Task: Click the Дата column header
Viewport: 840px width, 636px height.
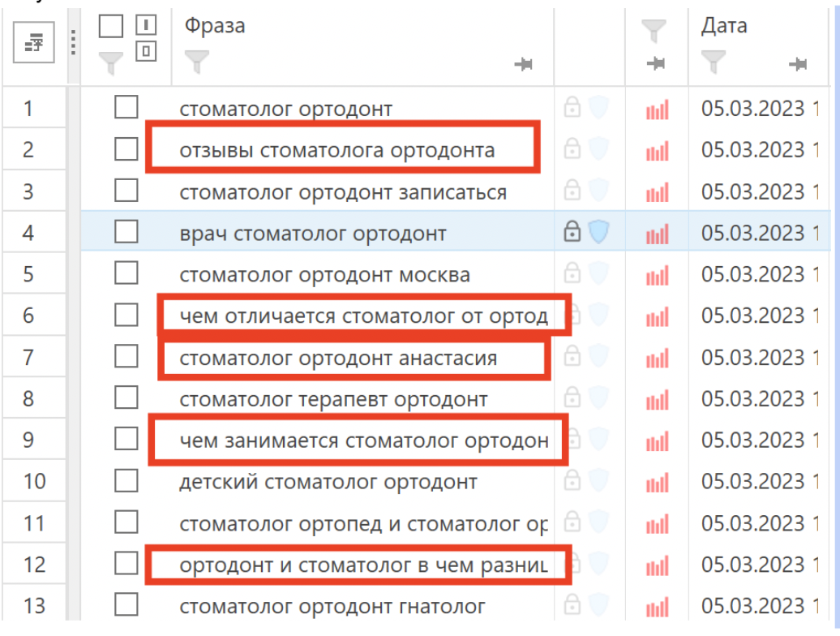Action: point(723,26)
